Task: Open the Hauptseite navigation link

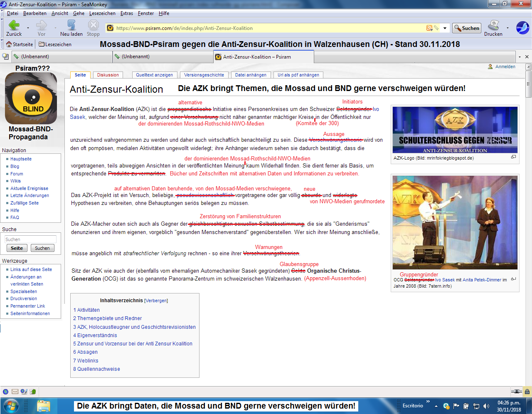Action: (x=21, y=159)
